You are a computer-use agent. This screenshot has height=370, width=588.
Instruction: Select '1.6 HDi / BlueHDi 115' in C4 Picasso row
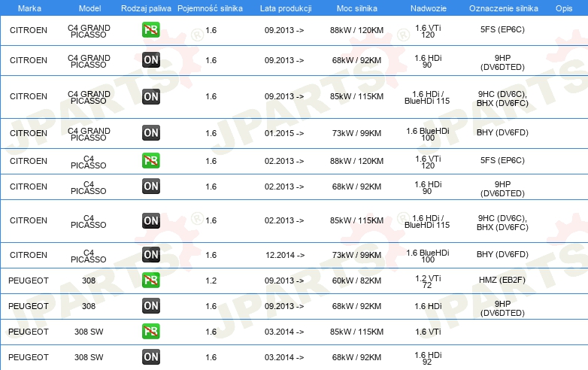click(427, 222)
